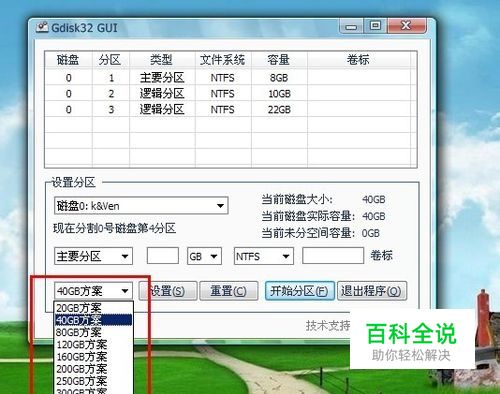Click the Gdisk32 GUI title bar icon

[x=42, y=27]
